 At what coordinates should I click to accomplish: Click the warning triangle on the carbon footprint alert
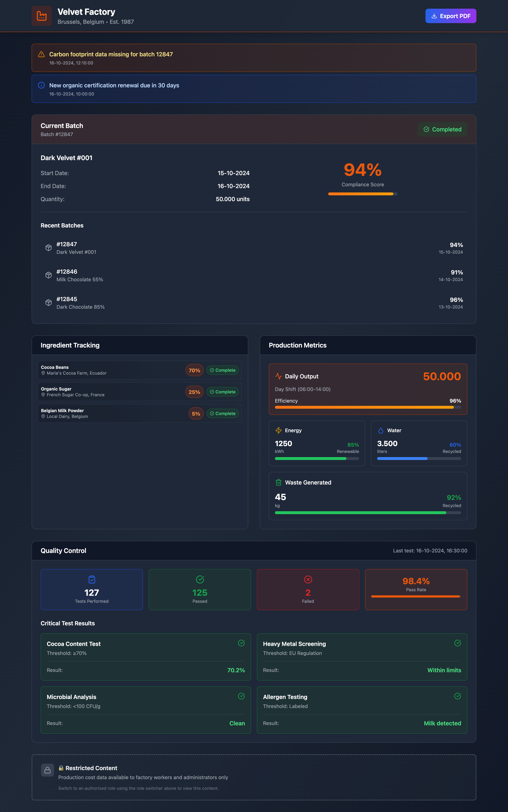tap(41, 54)
